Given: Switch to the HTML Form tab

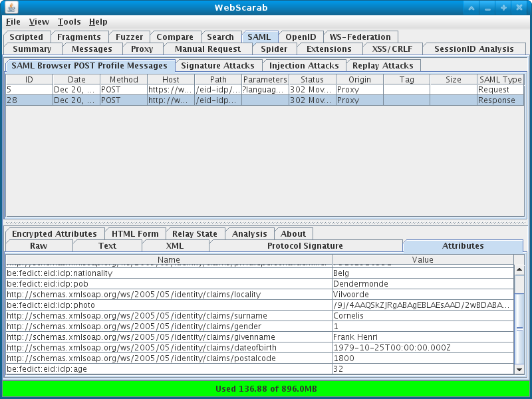Looking at the screenshot, I should pyautogui.click(x=135, y=234).
